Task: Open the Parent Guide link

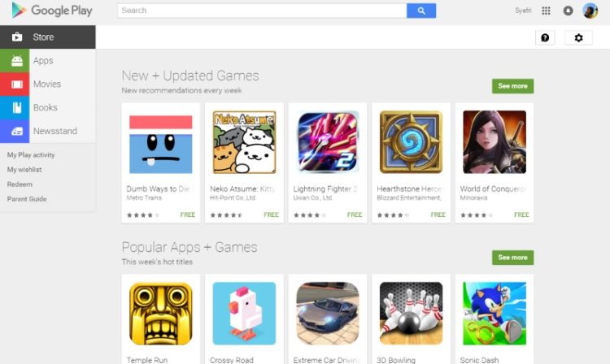Action: (x=27, y=199)
